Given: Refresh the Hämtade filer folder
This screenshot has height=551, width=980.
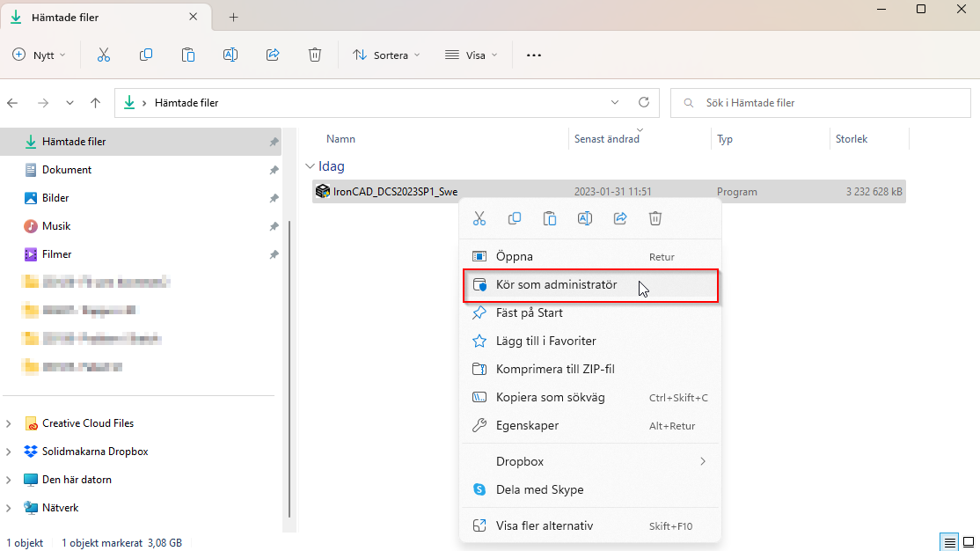Looking at the screenshot, I should tap(644, 102).
